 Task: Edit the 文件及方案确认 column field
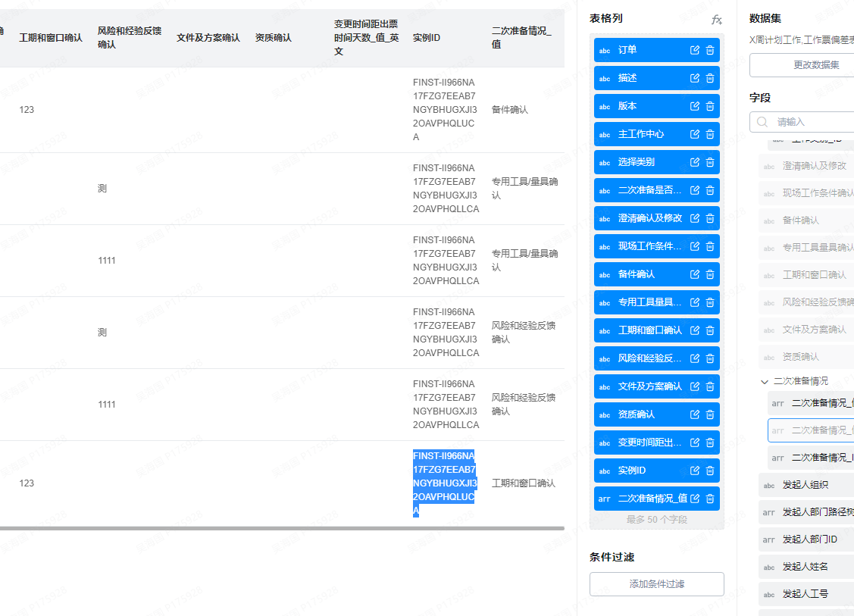tap(694, 386)
